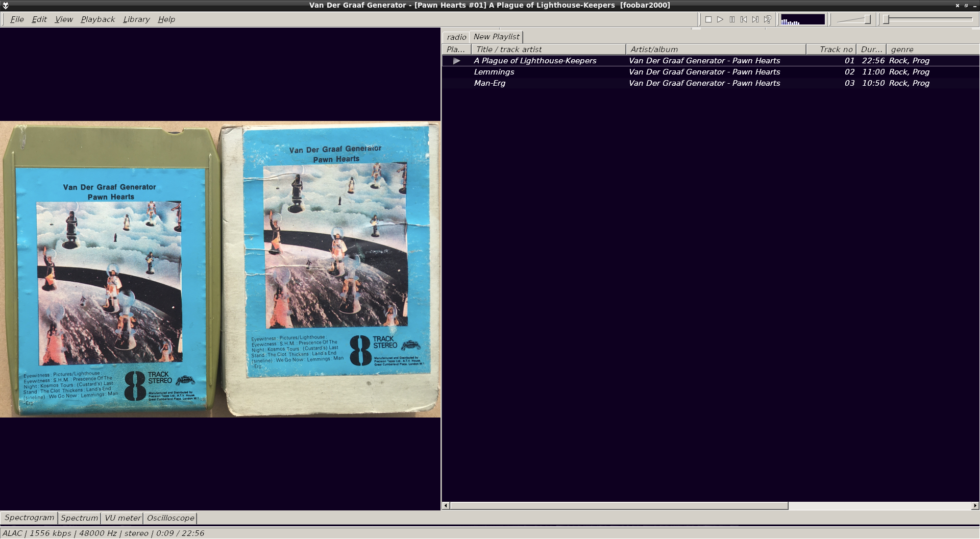Click the 22:56 duration cell
Image resolution: width=980 pixels, height=539 pixels.
point(873,61)
